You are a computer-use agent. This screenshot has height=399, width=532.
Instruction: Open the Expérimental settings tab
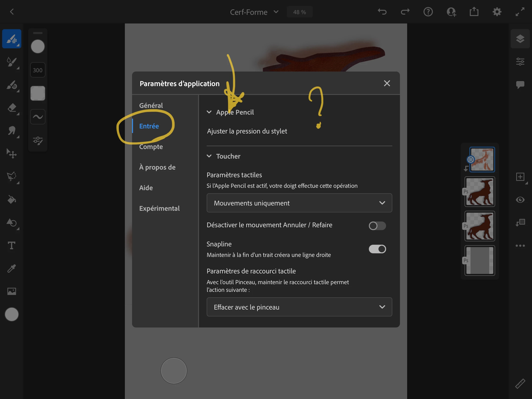(x=159, y=208)
